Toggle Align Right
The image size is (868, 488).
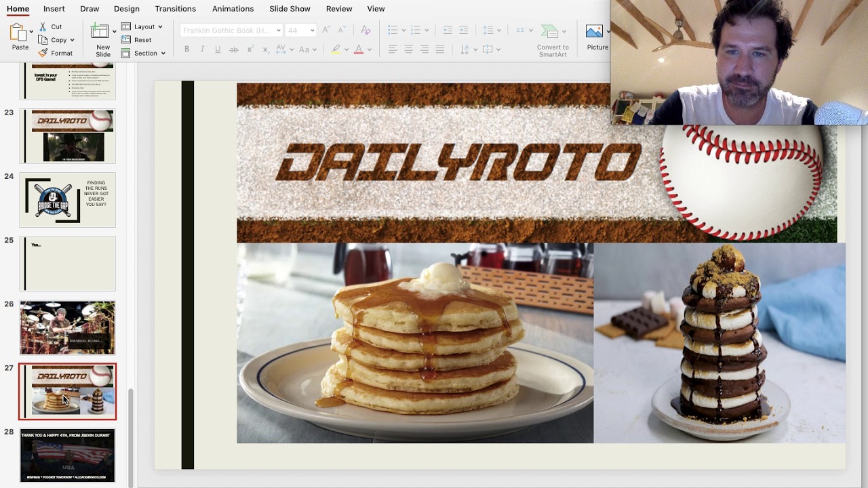425,49
